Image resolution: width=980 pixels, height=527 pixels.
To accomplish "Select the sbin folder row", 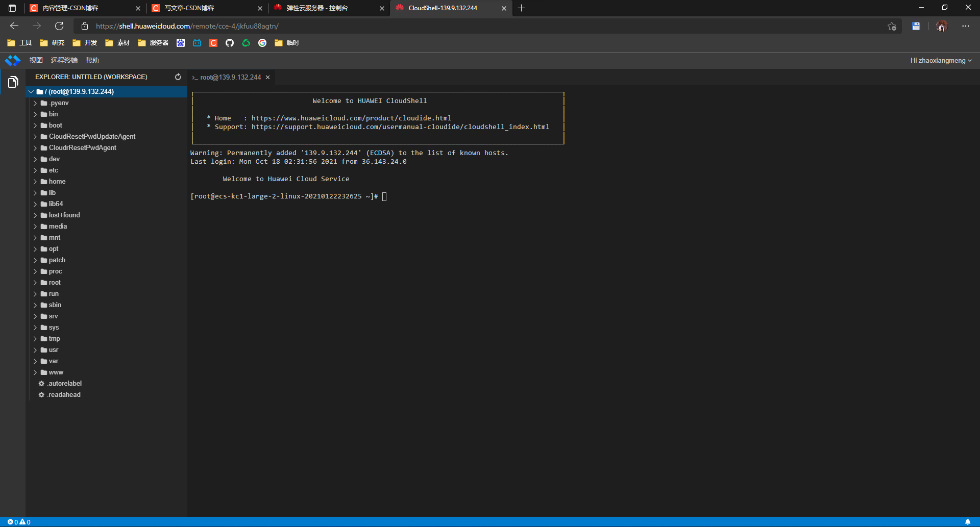I will pyautogui.click(x=107, y=305).
